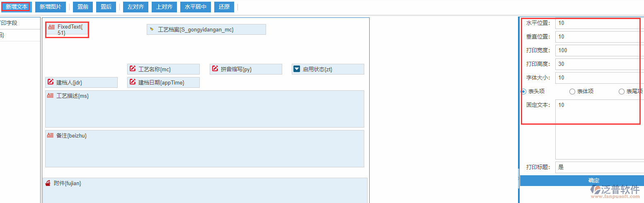Apply 上对齐 top alignment
This screenshot has height=203, width=644.
(x=165, y=7)
